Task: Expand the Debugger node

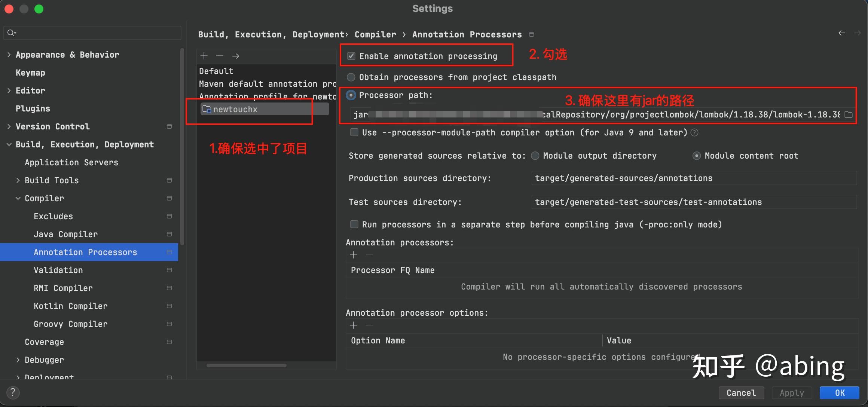Action: pos(18,360)
